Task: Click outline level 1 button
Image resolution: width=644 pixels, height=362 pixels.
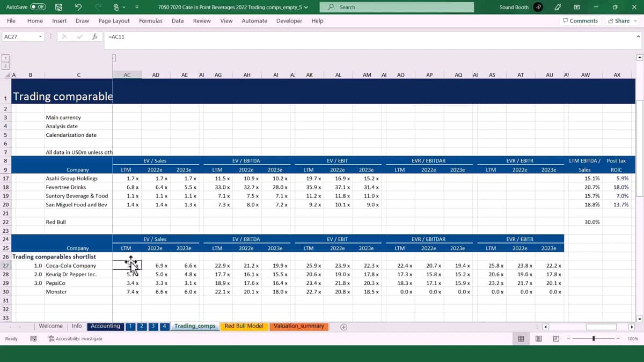Action: tap(6, 58)
